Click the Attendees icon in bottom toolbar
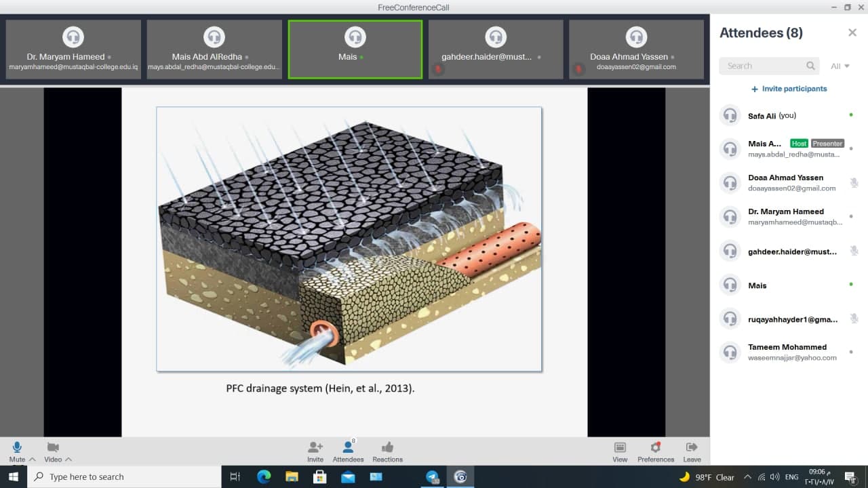 point(348,448)
